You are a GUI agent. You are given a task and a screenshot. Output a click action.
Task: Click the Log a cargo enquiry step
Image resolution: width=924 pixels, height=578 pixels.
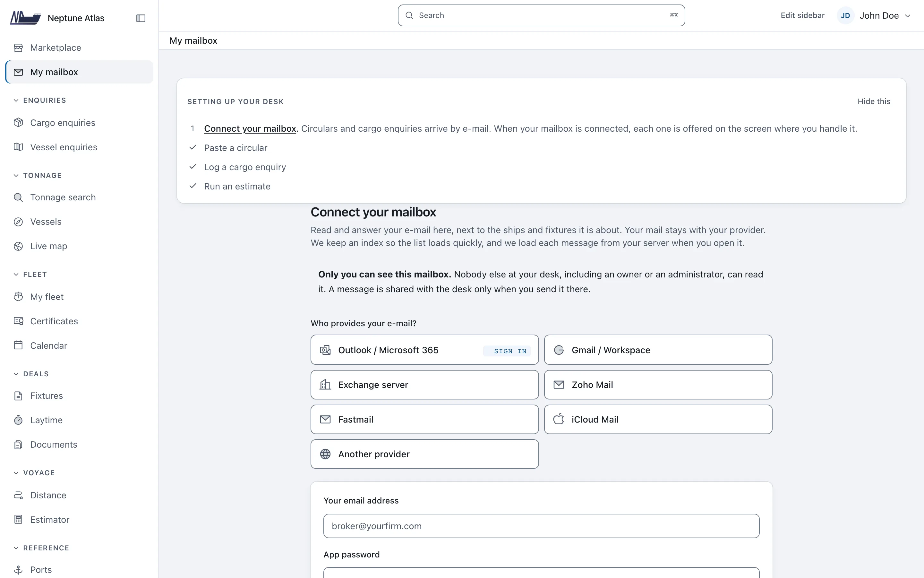(245, 167)
